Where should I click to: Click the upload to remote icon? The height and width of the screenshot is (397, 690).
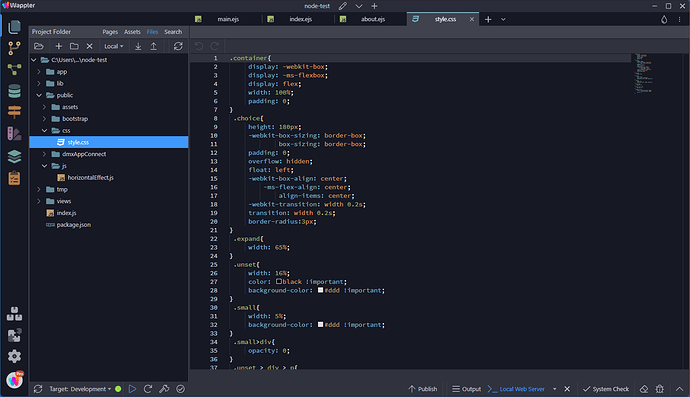[x=154, y=46]
